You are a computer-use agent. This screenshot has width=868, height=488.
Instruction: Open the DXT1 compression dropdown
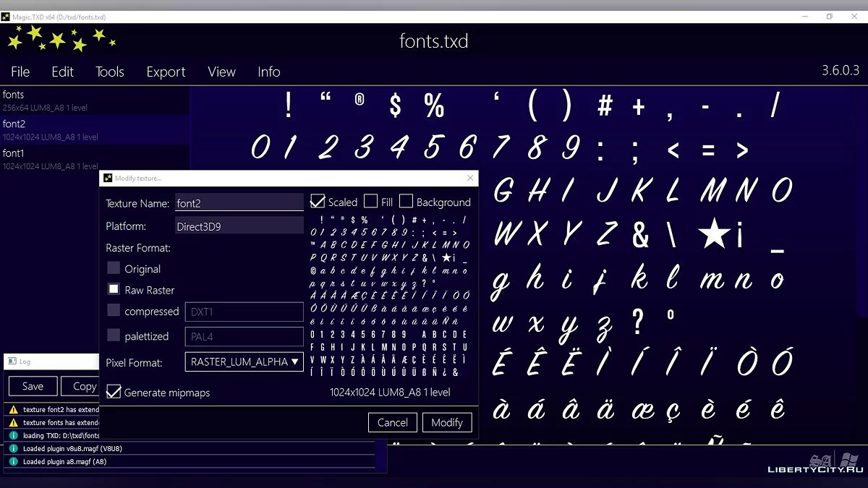tap(244, 312)
